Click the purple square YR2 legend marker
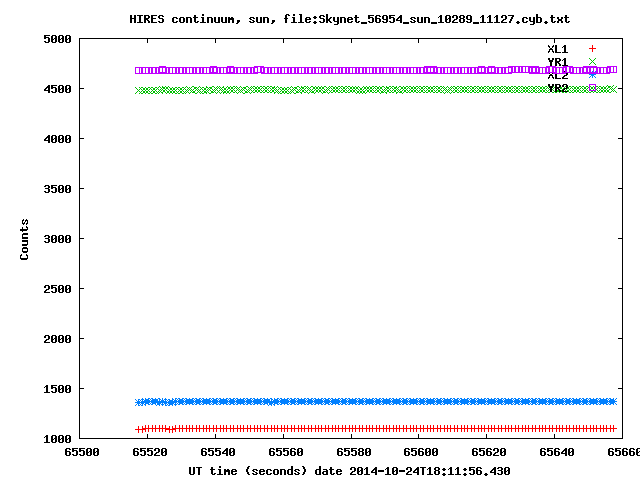The height and width of the screenshot is (480, 640). click(x=592, y=87)
